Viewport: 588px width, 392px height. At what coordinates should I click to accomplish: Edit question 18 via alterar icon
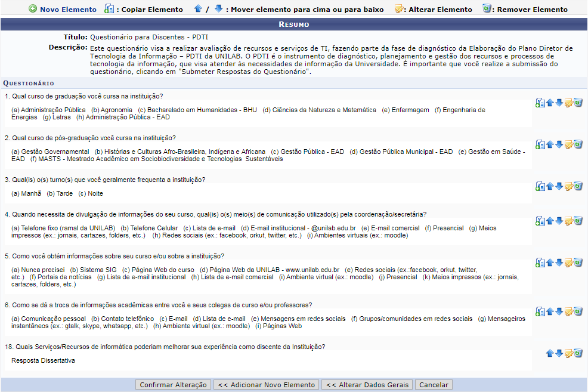coord(568,353)
